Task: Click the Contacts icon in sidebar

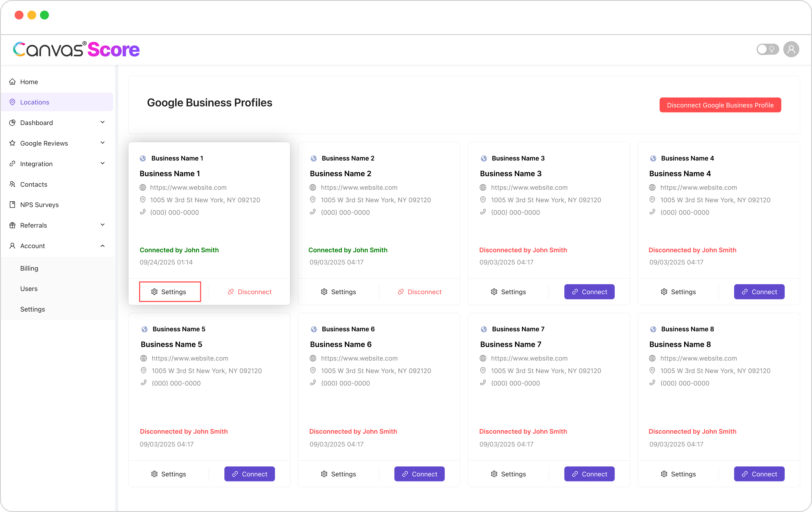Action: [x=12, y=184]
